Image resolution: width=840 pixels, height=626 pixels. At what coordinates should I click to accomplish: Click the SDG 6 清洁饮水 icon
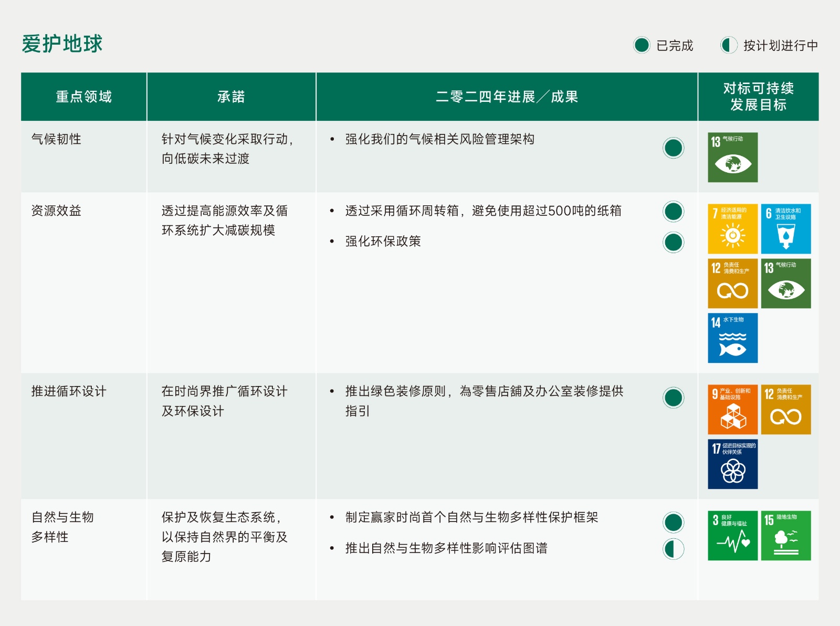[786, 229]
